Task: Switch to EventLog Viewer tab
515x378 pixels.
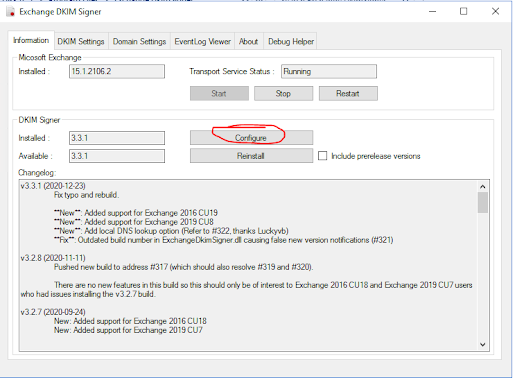Action: click(x=203, y=41)
